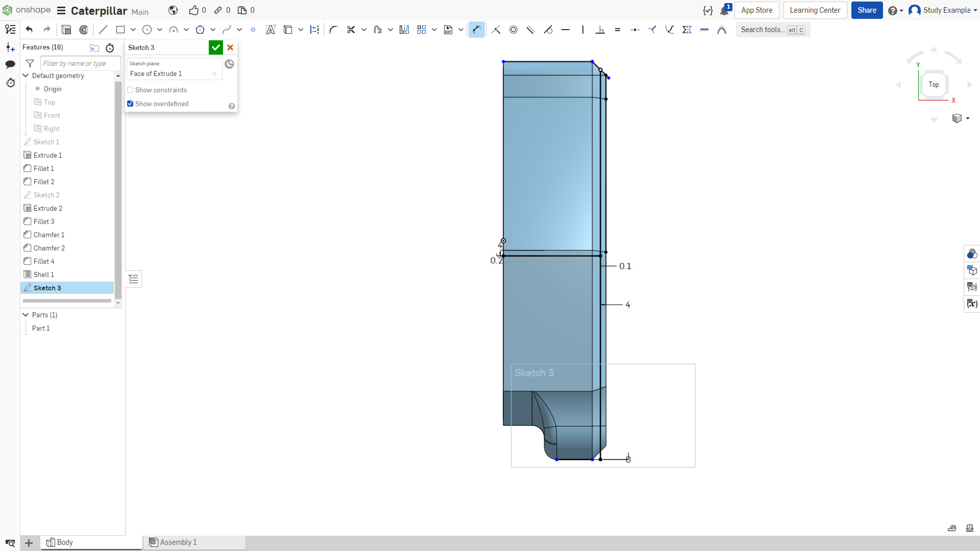Open polygon tool dropdown arrow
Screen dimensions: 980x551
(x=213, y=30)
